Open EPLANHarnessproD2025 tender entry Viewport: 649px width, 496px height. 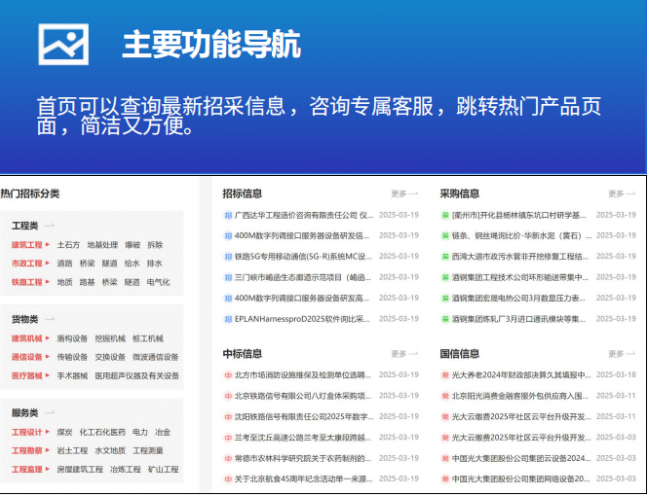[302, 319]
